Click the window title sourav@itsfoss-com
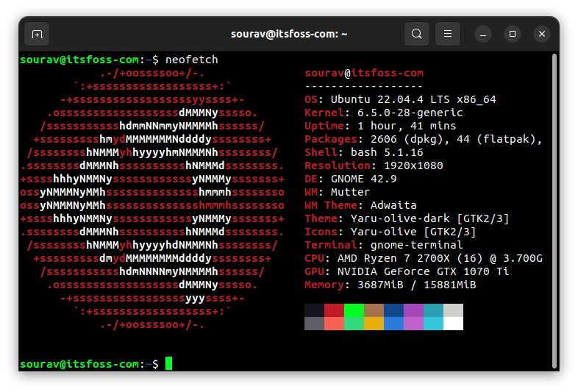The width and height of the screenshot is (578, 392). coord(289,34)
